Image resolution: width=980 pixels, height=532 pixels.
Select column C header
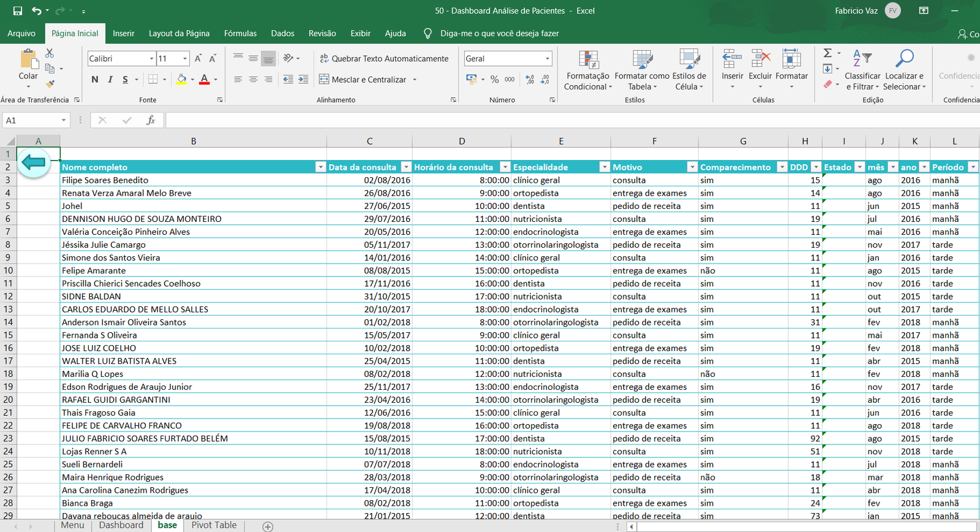369,141
